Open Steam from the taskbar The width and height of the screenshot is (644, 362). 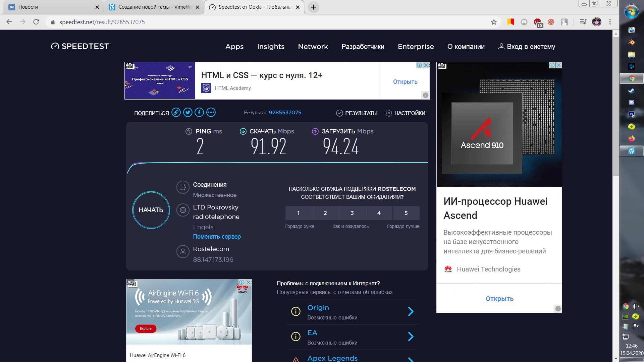pyautogui.click(x=632, y=90)
